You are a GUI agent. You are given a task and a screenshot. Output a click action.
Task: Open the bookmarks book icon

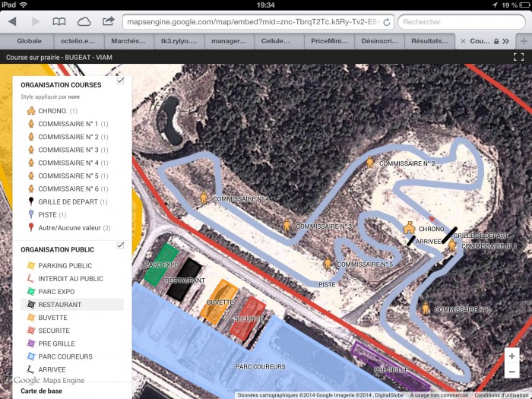click(59, 22)
